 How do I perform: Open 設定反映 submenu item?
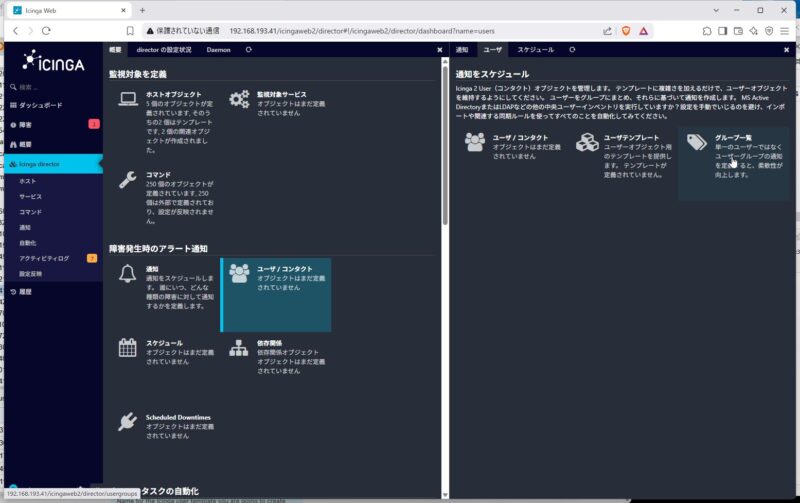pos(31,274)
